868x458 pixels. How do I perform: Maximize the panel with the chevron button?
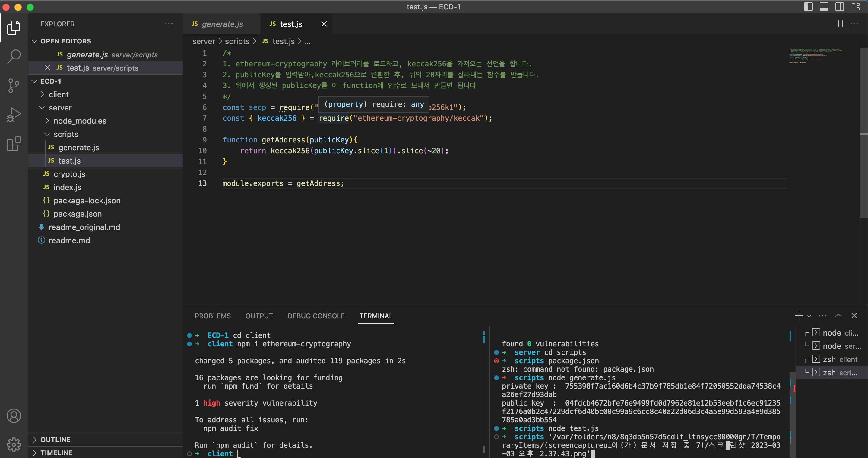tap(838, 316)
